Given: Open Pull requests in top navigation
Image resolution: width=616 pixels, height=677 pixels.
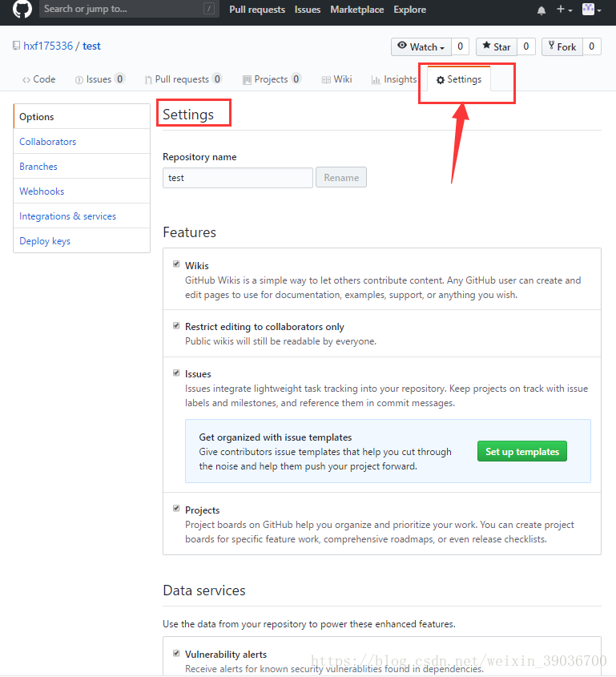Looking at the screenshot, I should coord(257,10).
